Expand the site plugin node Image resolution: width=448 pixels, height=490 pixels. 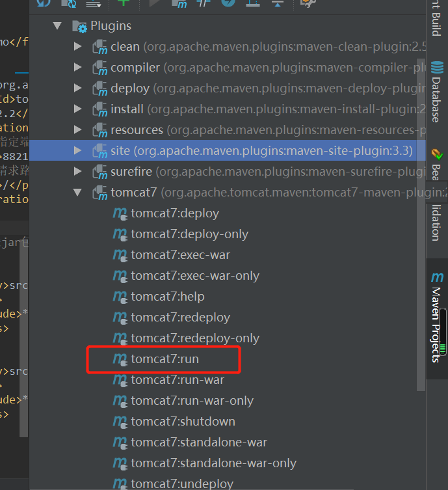click(x=78, y=150)
